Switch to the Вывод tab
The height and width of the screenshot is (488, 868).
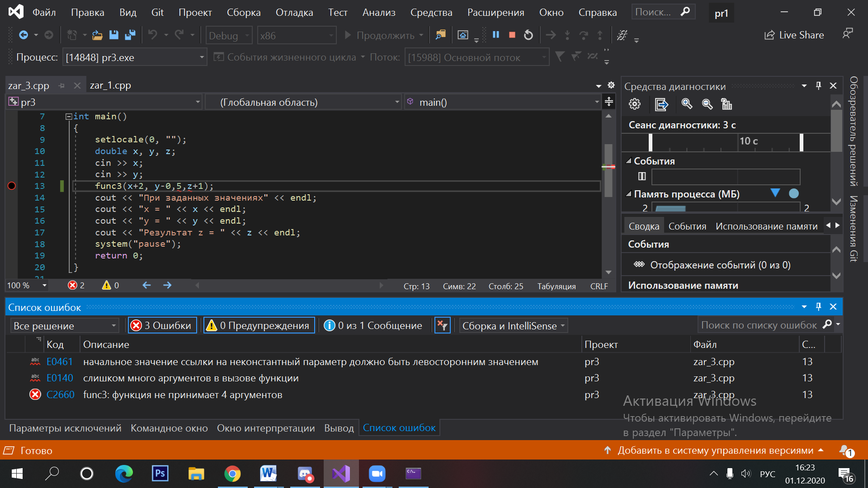click(x=339, y=428)
